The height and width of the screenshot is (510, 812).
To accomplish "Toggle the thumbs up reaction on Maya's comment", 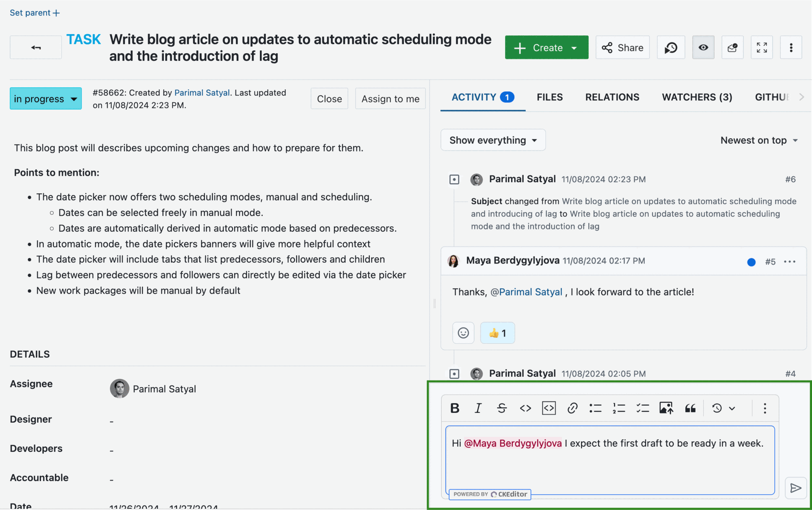I will 497,333.
